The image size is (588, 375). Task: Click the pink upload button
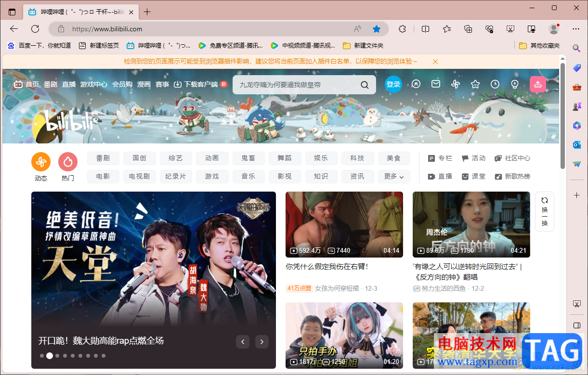tap(538, 84)
